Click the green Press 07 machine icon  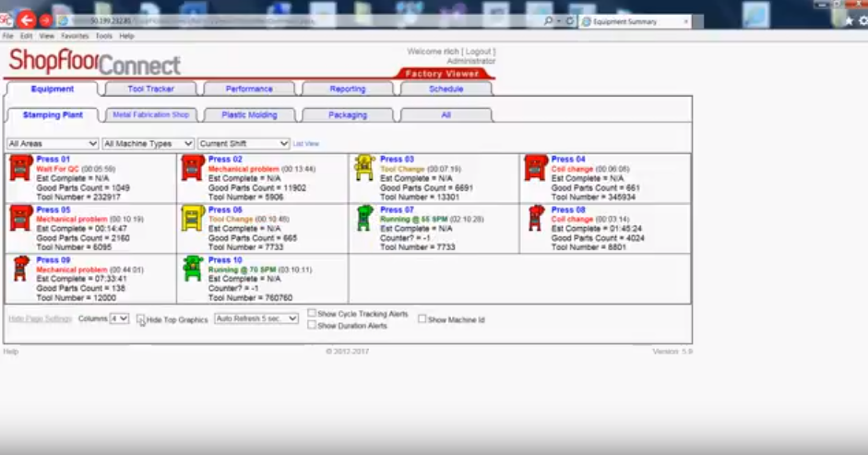[364, 219]
